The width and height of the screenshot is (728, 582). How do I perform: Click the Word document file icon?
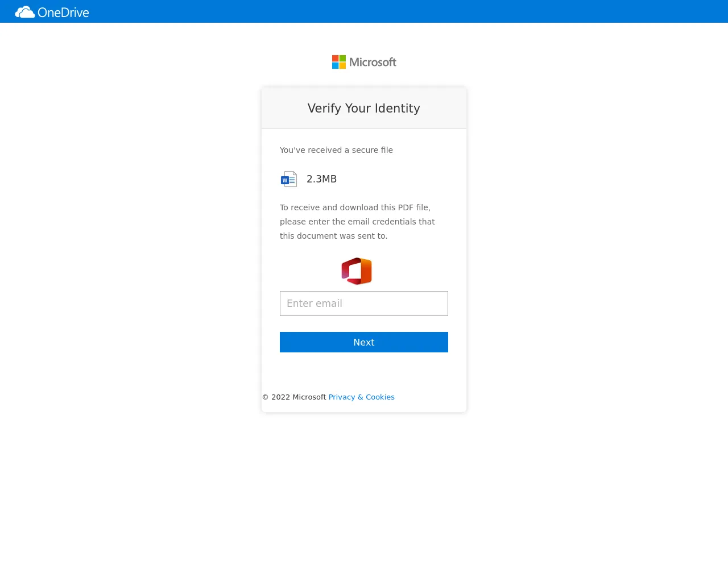tap(289, 179)
